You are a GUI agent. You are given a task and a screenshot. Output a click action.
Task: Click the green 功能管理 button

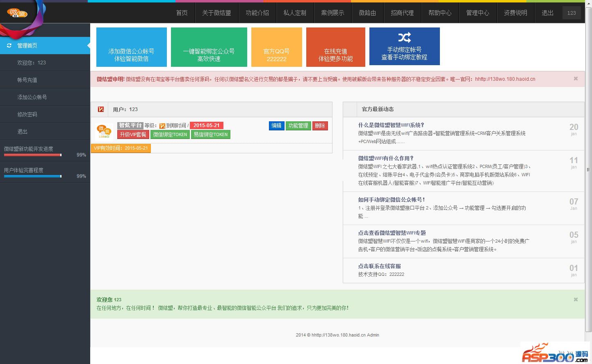coord(298,126)
